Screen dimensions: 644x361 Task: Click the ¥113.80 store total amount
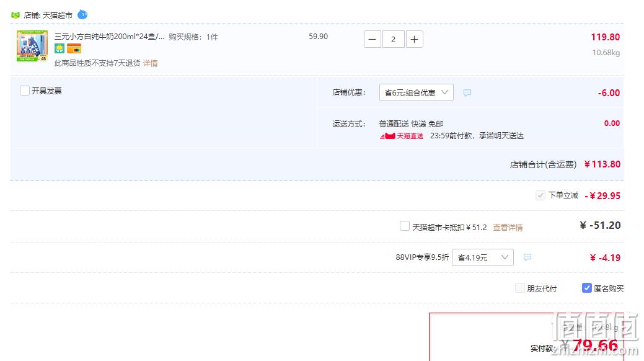pos(602,164)
